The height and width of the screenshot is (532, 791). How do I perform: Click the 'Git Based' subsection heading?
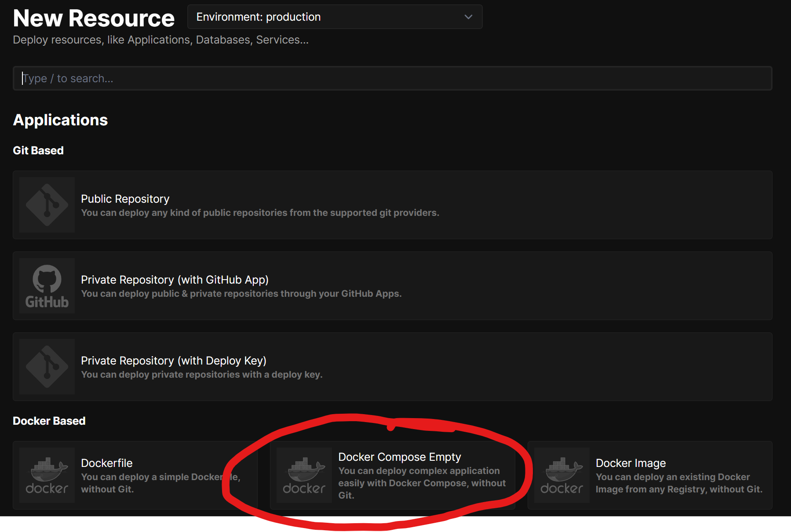pyautogui.click(x=38, y=150)
